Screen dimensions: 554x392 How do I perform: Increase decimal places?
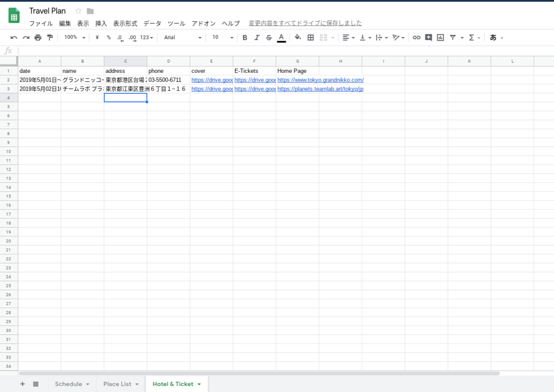coord(132,37)
